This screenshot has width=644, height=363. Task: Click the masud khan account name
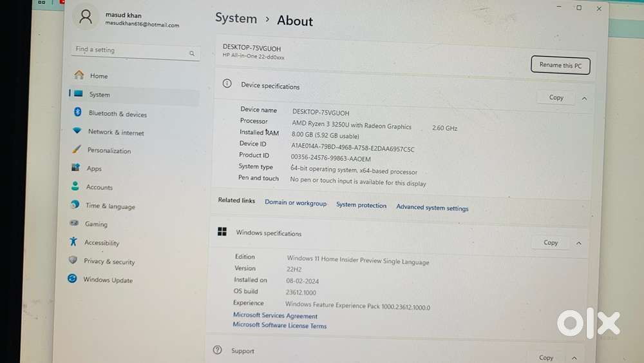tap(123, 15)
